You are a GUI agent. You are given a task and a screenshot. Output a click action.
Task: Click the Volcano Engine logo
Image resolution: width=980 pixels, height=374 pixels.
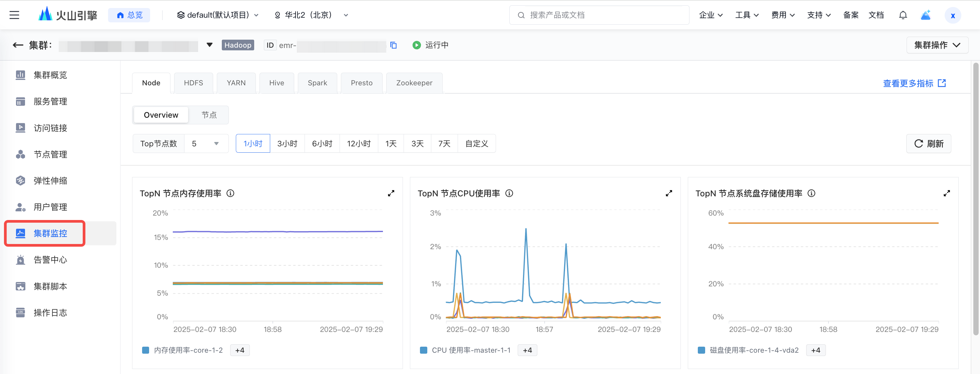pyautogui.click(x=68, y=15)
